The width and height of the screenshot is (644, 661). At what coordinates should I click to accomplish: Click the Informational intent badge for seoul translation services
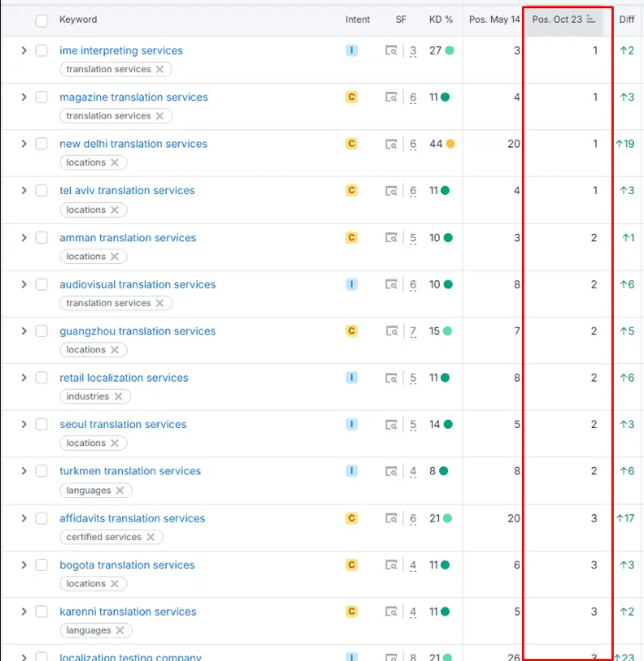(352, 424)
